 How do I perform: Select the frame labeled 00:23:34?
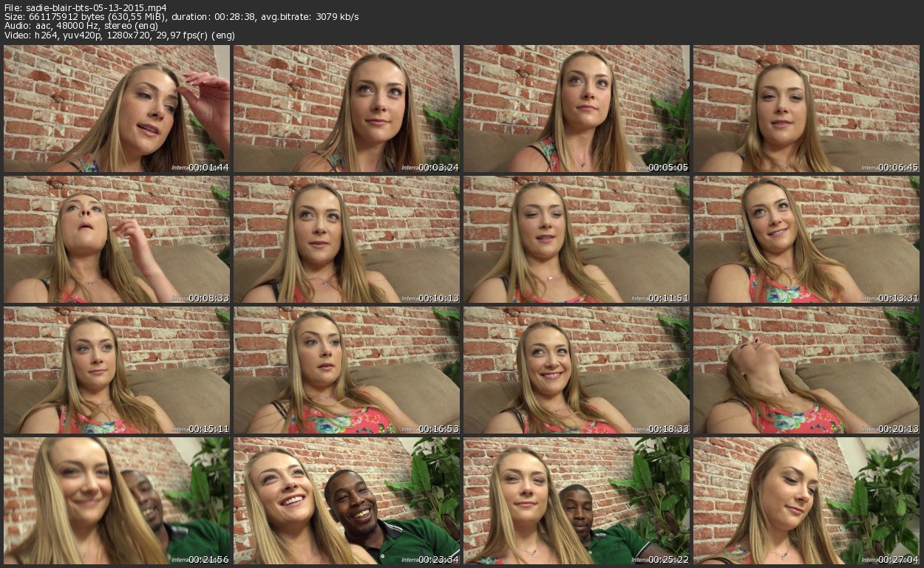pos(347,500)
